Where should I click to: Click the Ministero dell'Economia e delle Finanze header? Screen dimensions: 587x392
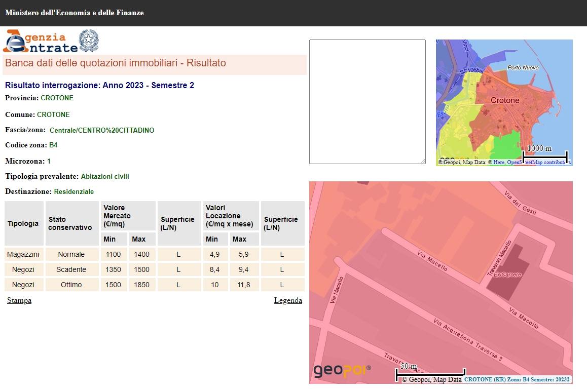[x=75, y=13]
